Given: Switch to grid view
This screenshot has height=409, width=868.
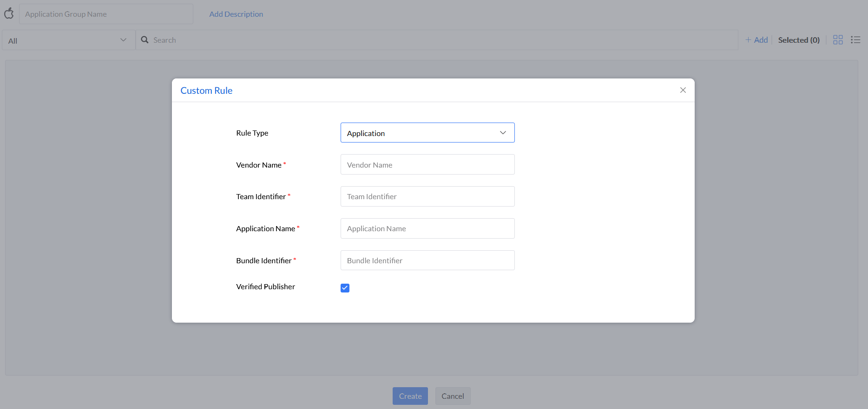Looking at the screenshot, I should pos(838,40).
